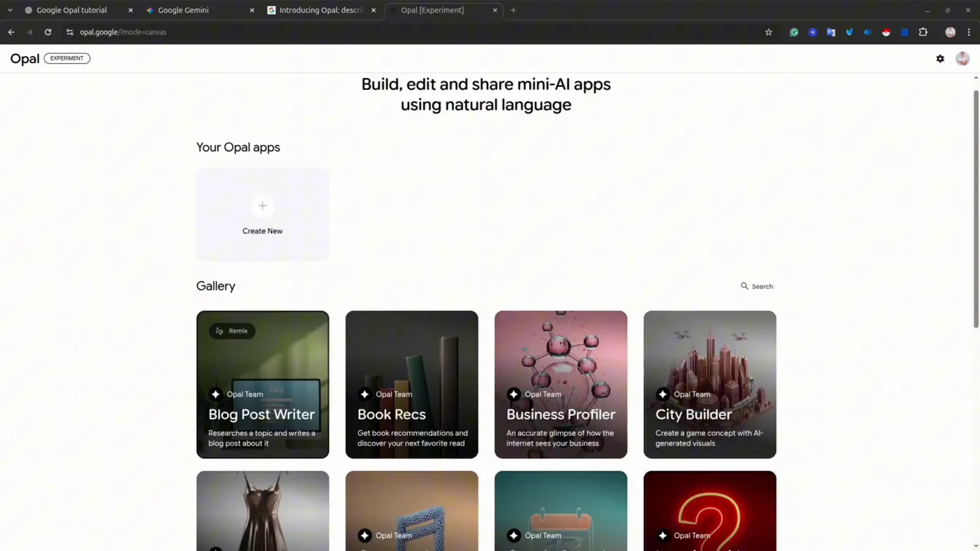Click the Opal logo text
Viewport: 980px width, 551px height.
point(24,59)
